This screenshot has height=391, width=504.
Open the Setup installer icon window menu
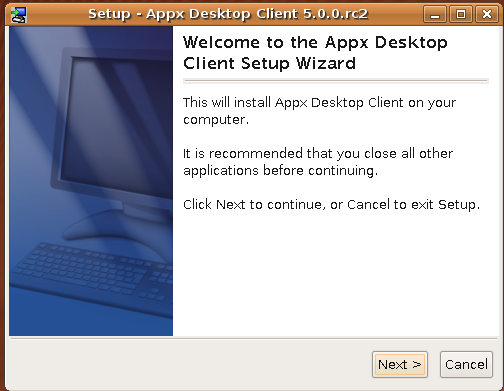coord(18,15)
